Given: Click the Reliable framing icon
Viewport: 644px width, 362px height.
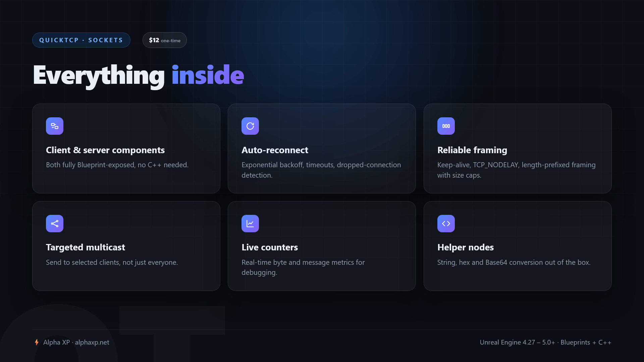Looking at the screenshot, I should click(x=446, y=126).
